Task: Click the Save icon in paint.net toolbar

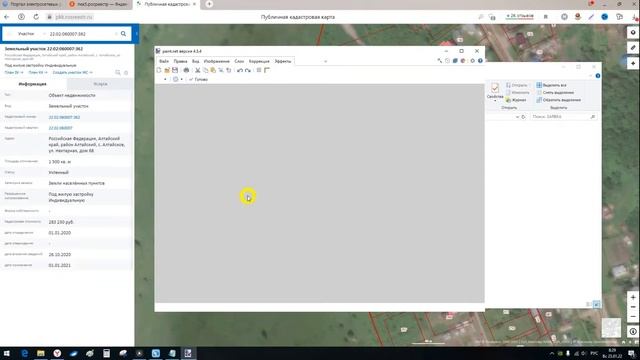Action: tap(175, 70)
